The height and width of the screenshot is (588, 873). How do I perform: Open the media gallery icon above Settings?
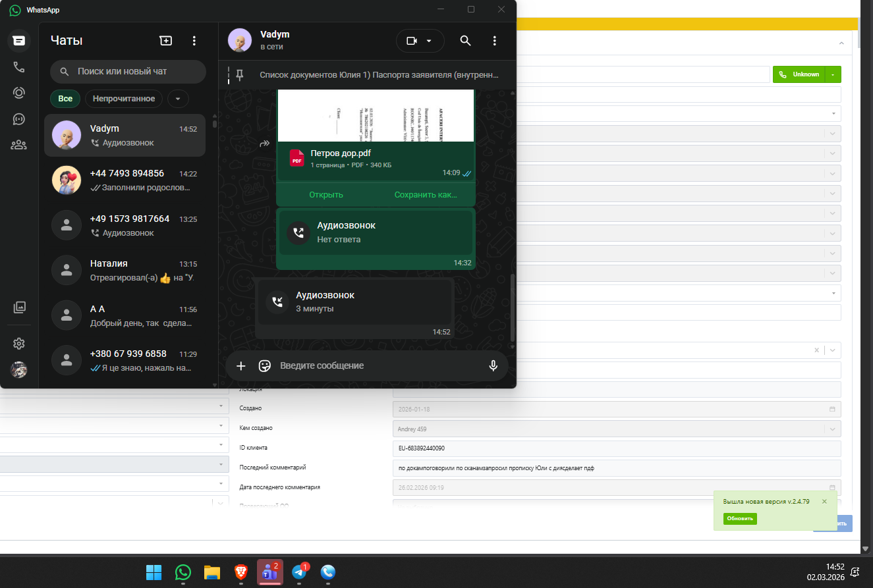point(18,307)
